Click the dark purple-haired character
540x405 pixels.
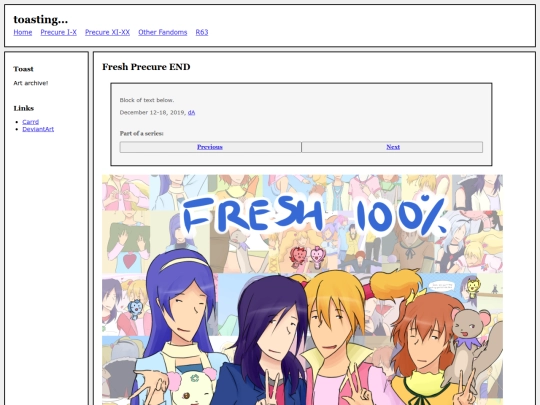pyautogui.click(x=270, y=341)
